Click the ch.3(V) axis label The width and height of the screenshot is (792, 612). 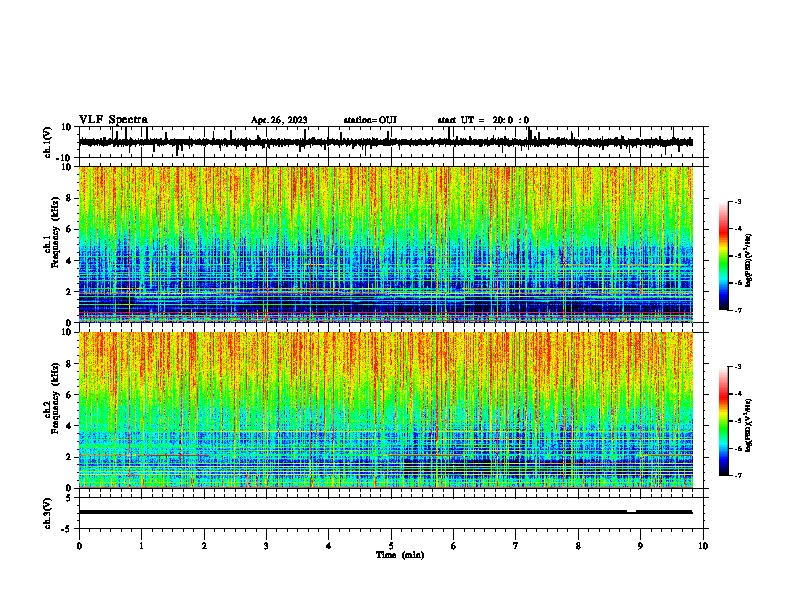48,513
